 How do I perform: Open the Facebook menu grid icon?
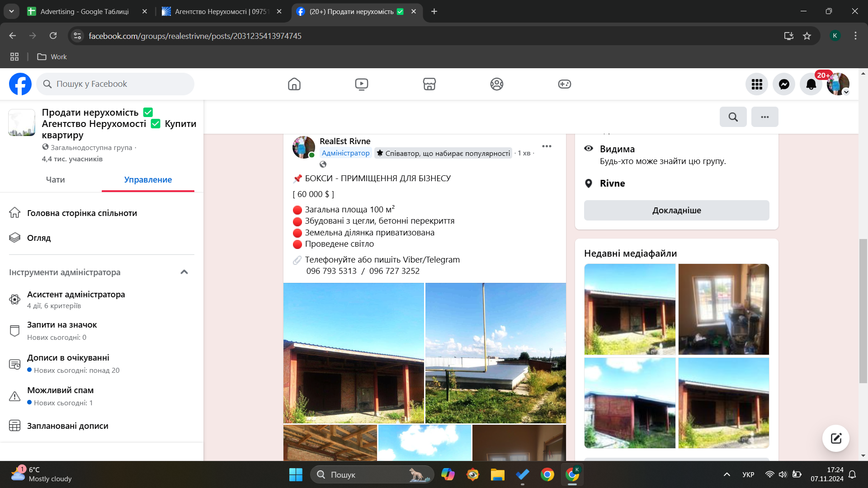click(757, 84)
